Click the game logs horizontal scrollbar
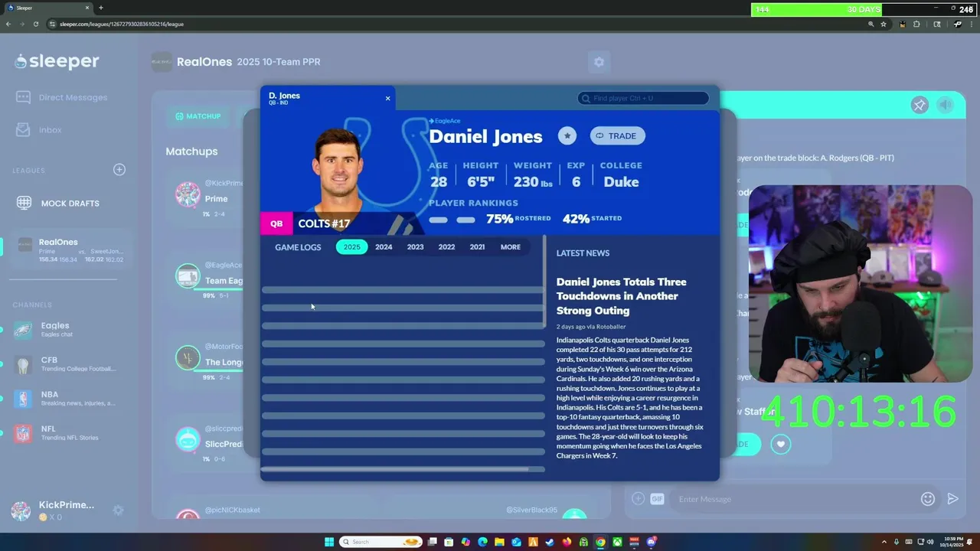Image resolution: width=980 pixels, height=551 pixels. pyautogui.click(x=394, y=469)
